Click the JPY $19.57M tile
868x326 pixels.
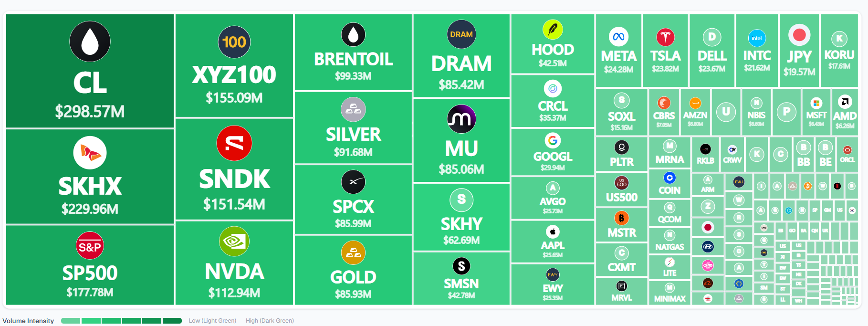pyautogui.click(x=799, y=51)
